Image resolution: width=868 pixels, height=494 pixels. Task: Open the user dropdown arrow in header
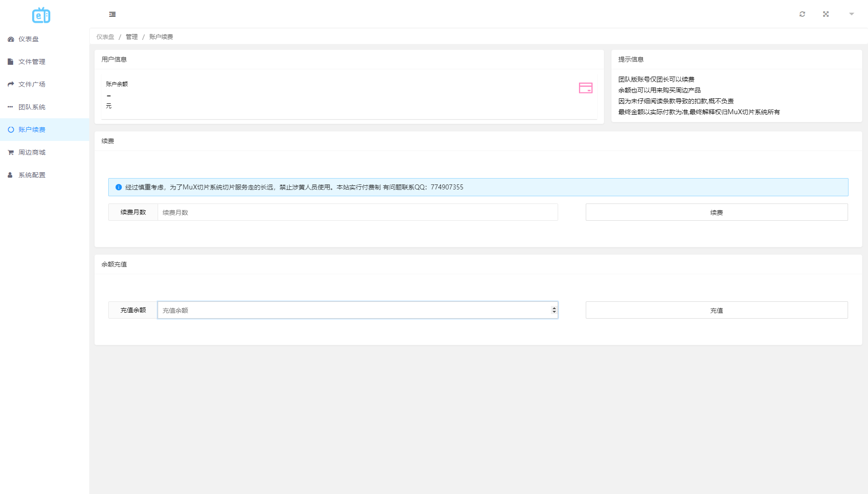(x=852, y=15)
